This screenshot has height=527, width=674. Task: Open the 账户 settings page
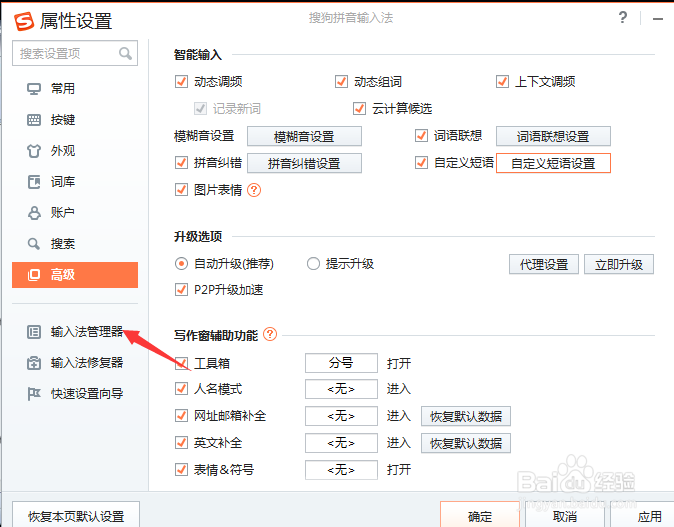[x=75, y=213]
